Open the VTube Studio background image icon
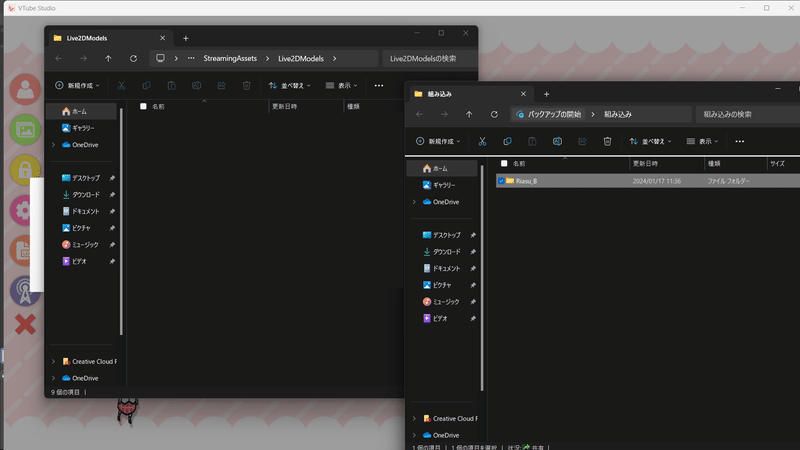 tap(25, 130)
